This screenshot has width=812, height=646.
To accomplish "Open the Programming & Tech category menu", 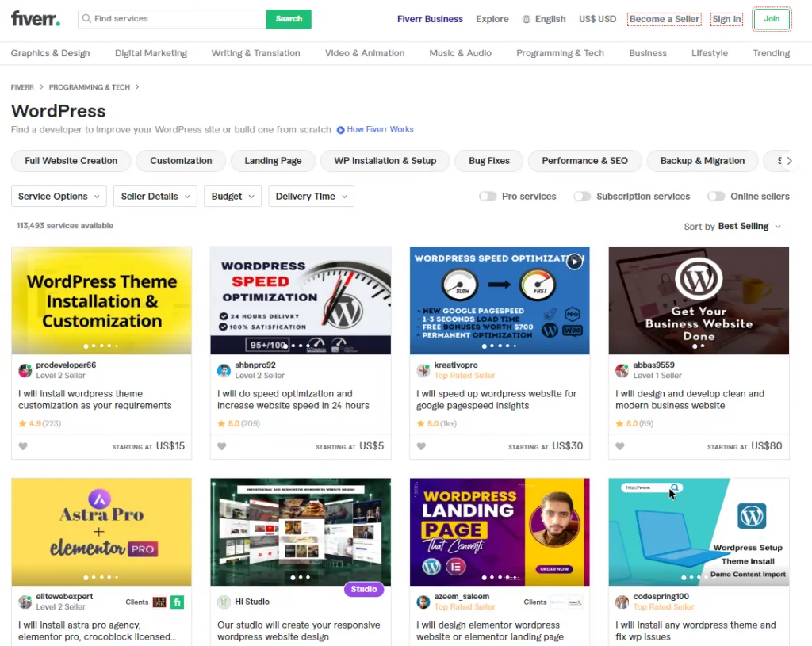I will pyautogui.click(x=560, y=53).
